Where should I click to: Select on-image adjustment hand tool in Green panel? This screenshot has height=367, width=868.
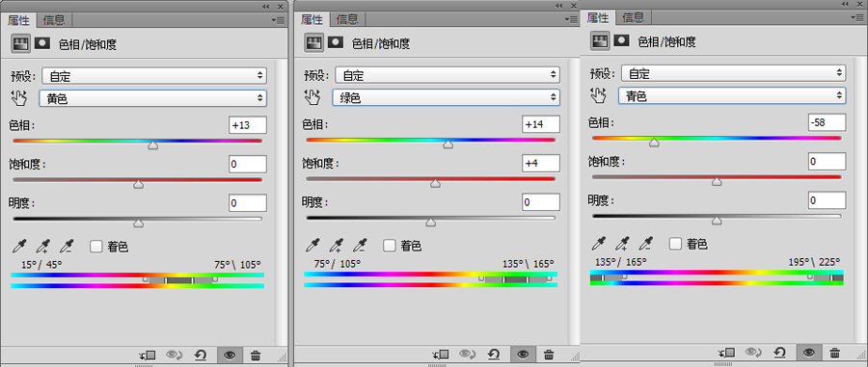312,97
